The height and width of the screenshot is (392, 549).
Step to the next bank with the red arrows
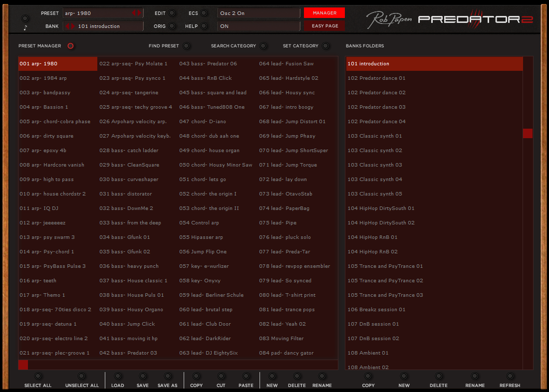pyautogui.click(x=74, y=26)
